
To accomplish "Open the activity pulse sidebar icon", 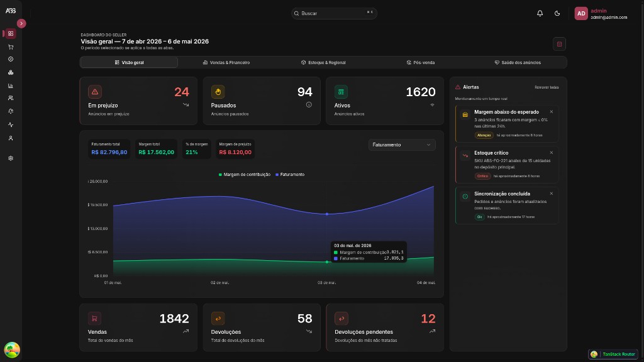I will [x=11, y=125].
